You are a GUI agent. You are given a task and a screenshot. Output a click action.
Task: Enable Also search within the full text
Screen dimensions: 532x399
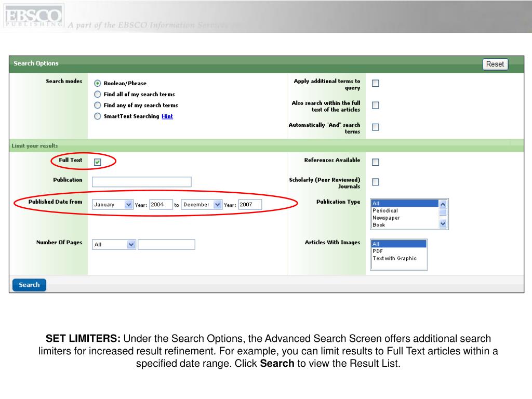coord(375,105)
